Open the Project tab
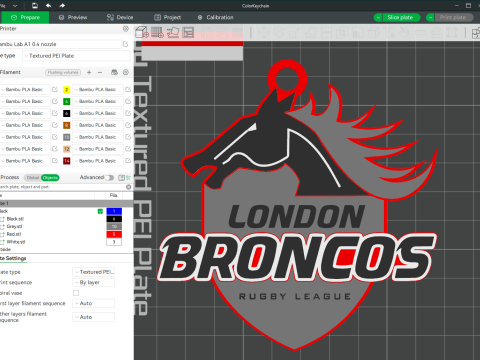Image resolution: width=480 pixels, height=360 pixels. coord(168,17)
